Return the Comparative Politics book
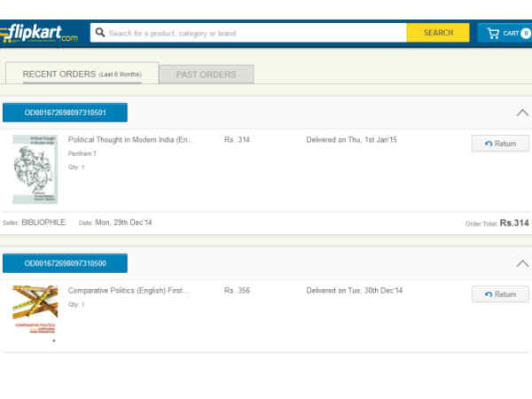The image size is (532, 399). pos(500,294)
